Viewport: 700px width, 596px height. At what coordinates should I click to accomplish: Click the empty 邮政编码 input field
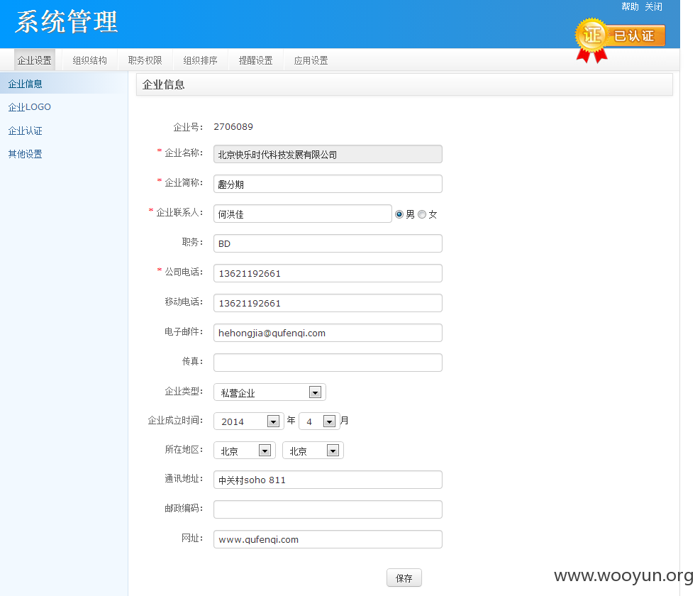pos(328,509)
